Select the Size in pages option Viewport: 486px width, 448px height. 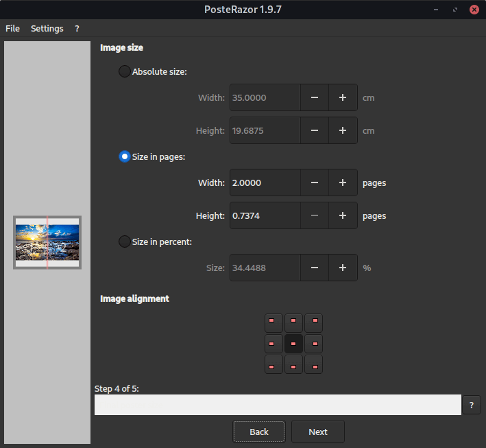click(x=125, y=156)
